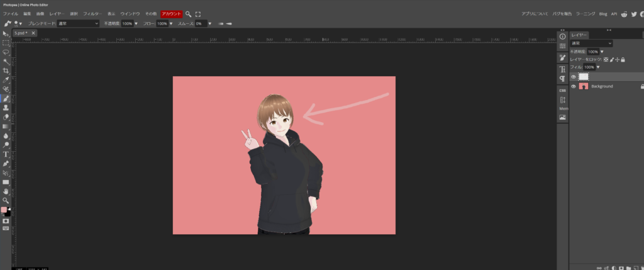Toggle visibility of the top transparent layer
This screenshot has width=644, height=270.
pos(573,76)
